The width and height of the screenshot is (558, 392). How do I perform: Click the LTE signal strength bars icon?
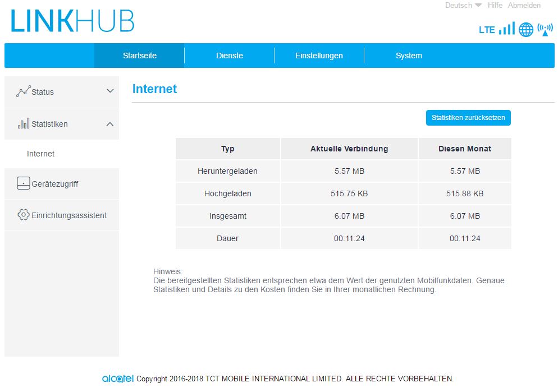(x=506, y=29)
